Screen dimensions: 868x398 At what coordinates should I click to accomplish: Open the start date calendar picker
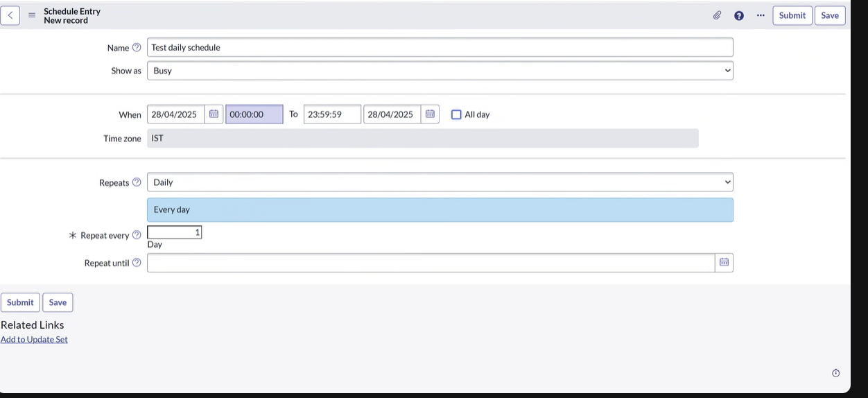(214, 114)
